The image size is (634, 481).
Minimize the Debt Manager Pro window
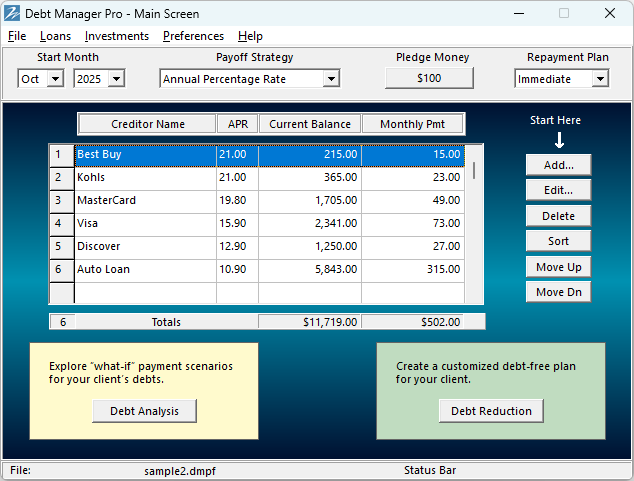(519, 13)
